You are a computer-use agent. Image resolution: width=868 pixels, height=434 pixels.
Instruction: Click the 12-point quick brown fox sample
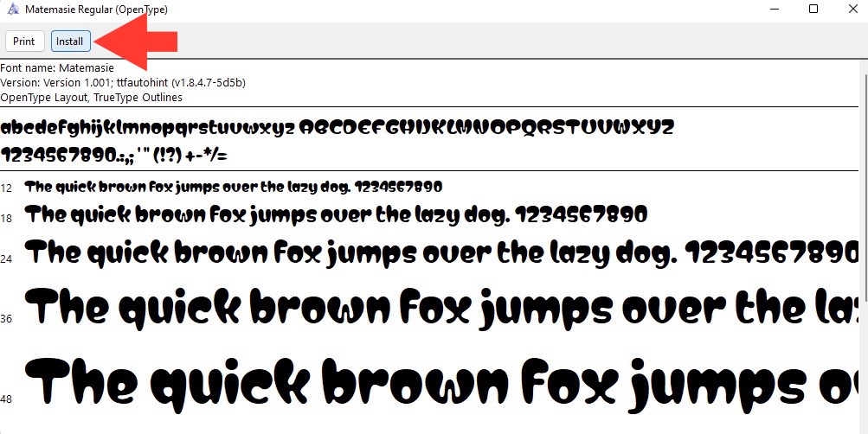[234, 187]
